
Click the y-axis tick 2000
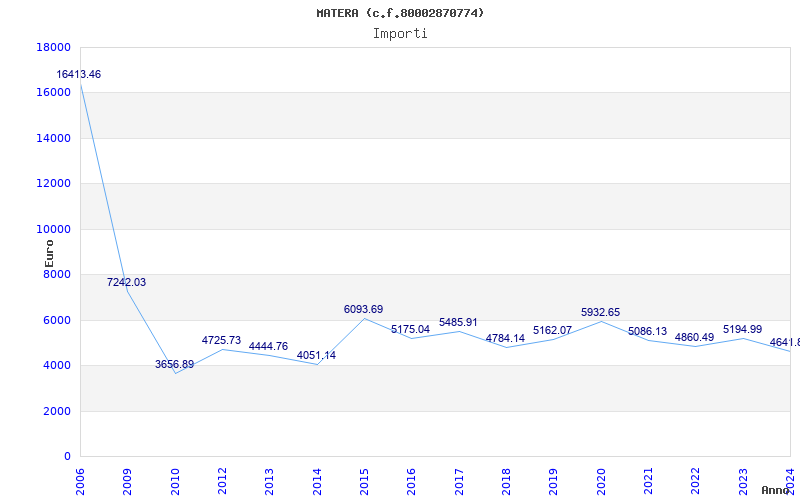coord(57,411)
